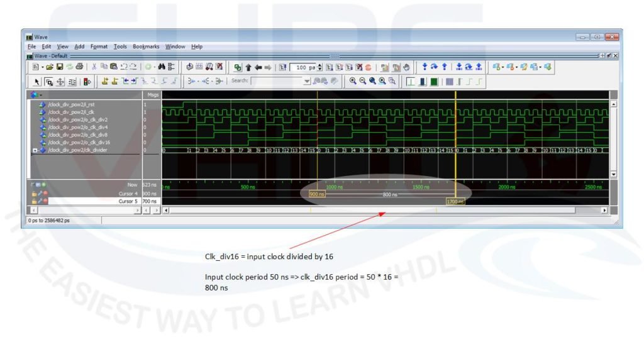Viewport: 644px width, 337px height.
Task: Click the Search input field
Action: (x=277, y=81)
